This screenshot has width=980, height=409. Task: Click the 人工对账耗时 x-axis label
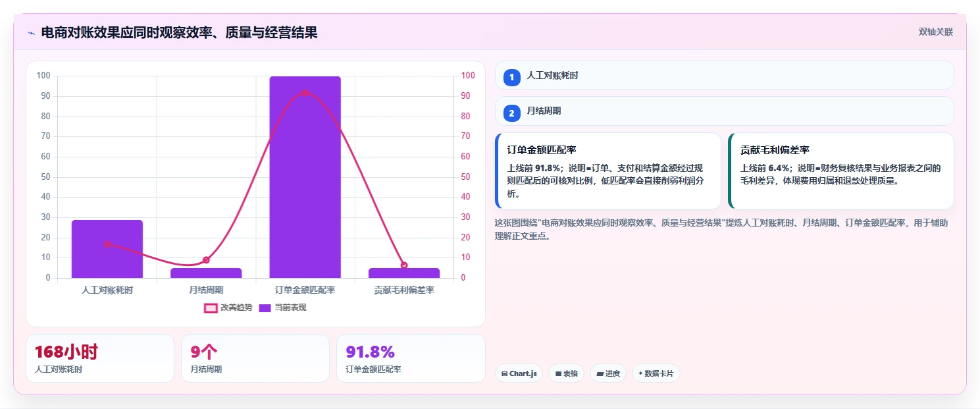point(107,290)
